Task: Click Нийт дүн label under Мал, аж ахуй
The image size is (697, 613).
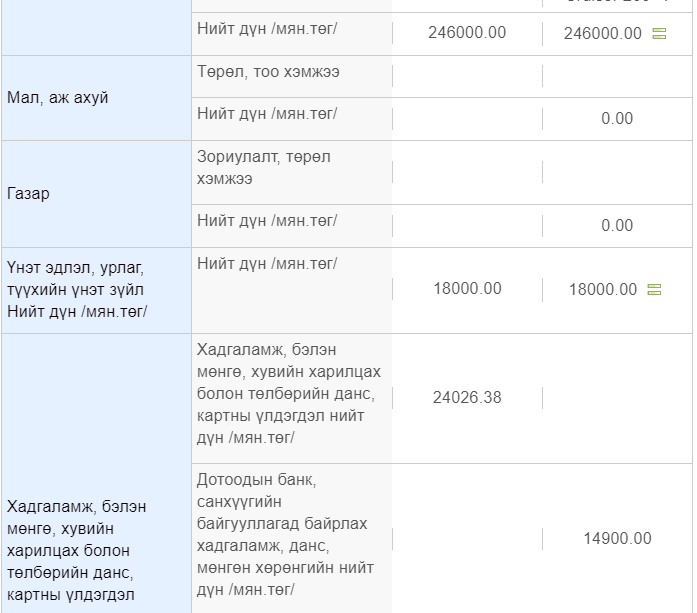Action: 267,114
